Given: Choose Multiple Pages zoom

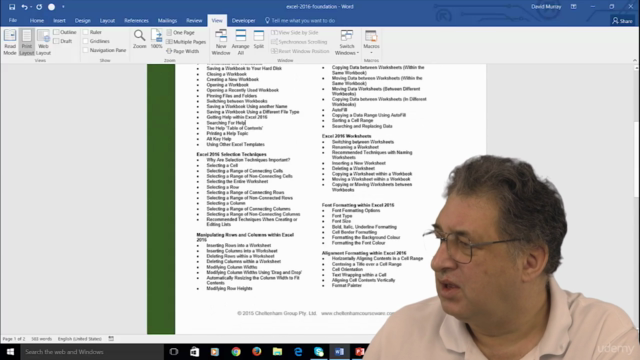Looking at the screenshot, I should 186,42.
